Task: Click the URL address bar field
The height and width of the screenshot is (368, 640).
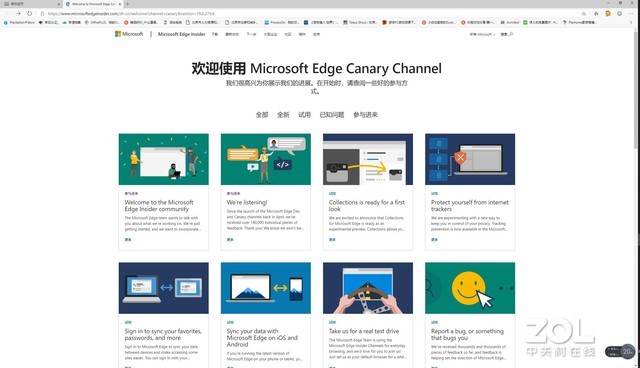Action: pos(310,13)
